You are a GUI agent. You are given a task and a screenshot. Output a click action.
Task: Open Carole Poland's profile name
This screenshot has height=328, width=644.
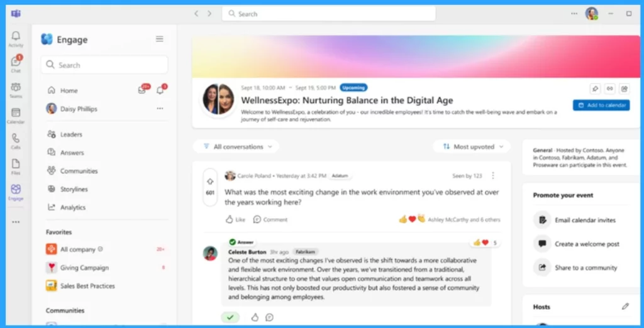coord(254,176)
